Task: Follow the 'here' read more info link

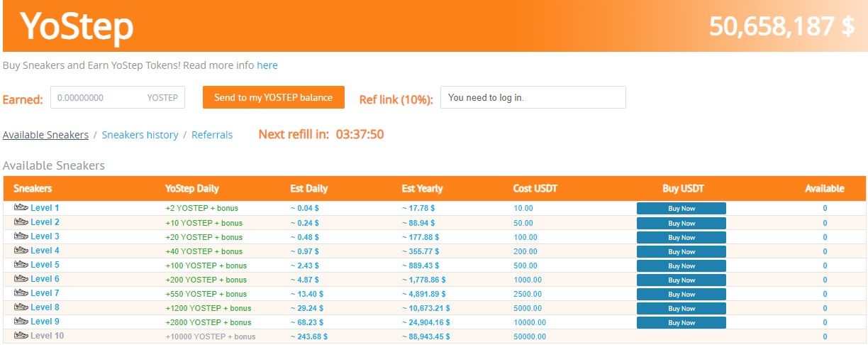Action: point(267,65)
